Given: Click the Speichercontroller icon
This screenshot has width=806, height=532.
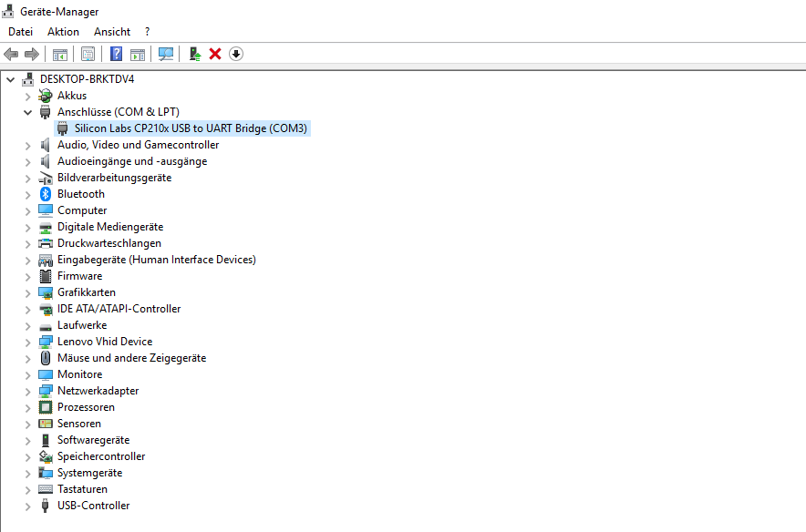Looking at the screenshot, I should pyautogui.click(x=46, y=456).
